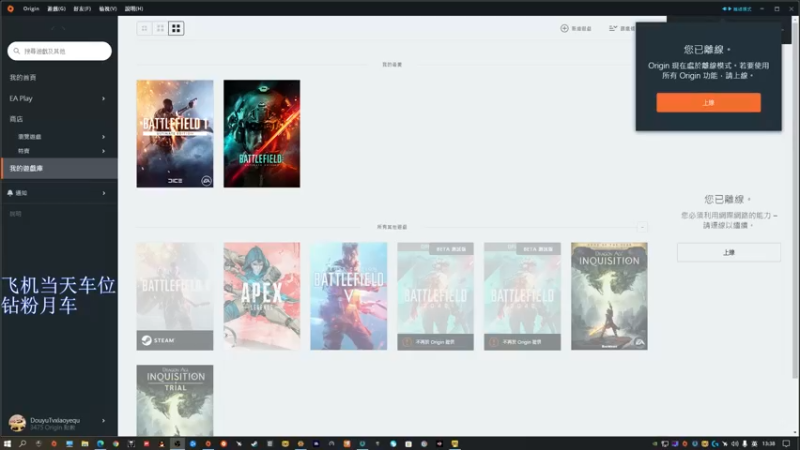This screenshot has height=450, width=800.
Task: Click orange 上線 button in popup
Action: pyautogui.click(x=708, y=103)
